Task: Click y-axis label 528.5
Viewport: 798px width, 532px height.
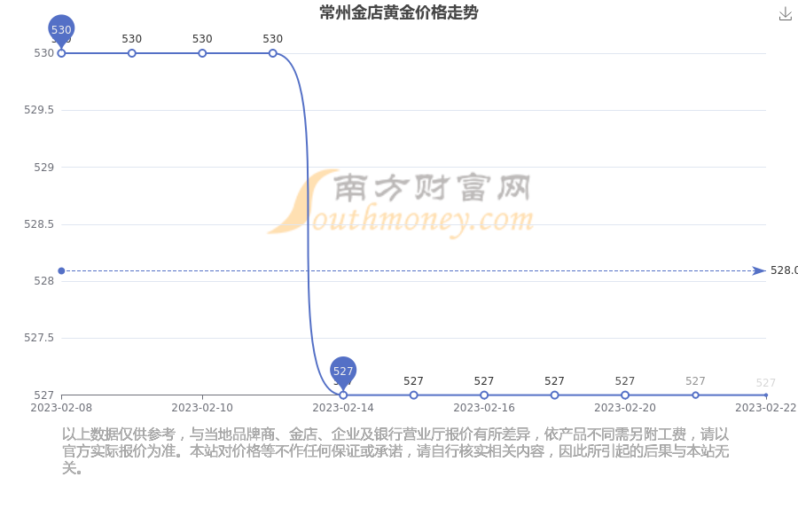Action: (39, 224)
